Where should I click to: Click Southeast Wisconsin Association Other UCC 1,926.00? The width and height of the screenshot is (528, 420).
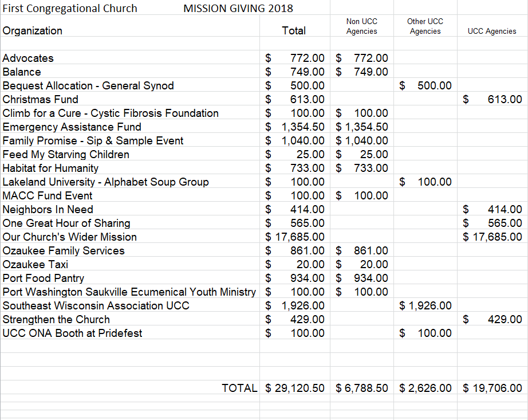coord(425,305)
